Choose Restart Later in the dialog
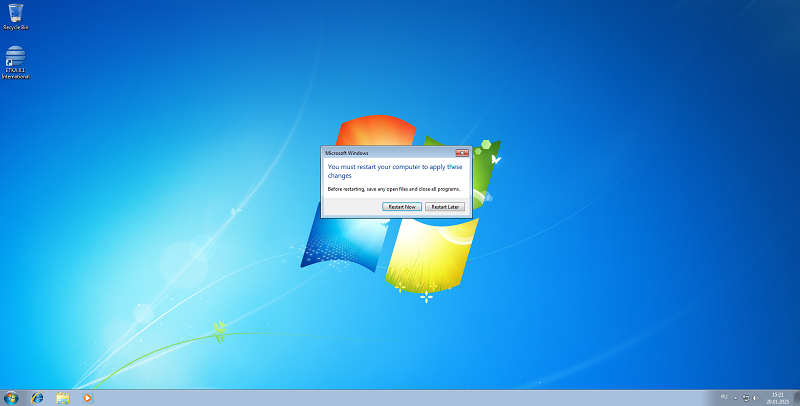The width and height of the screenshot is (800, 406). [445, 207]
